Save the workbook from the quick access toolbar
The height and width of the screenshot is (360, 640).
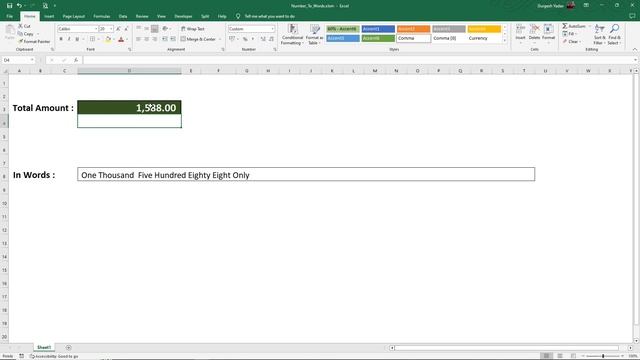click(9, 6)
